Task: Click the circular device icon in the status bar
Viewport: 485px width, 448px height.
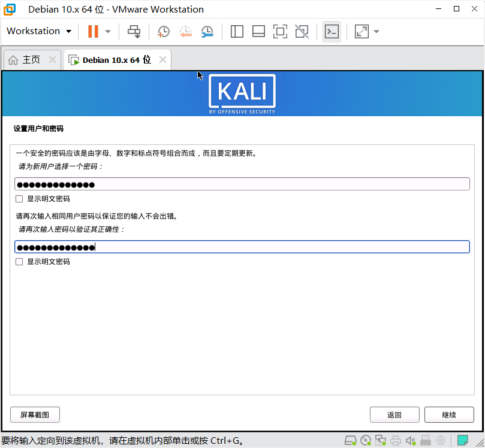Action: click(441, 440)
